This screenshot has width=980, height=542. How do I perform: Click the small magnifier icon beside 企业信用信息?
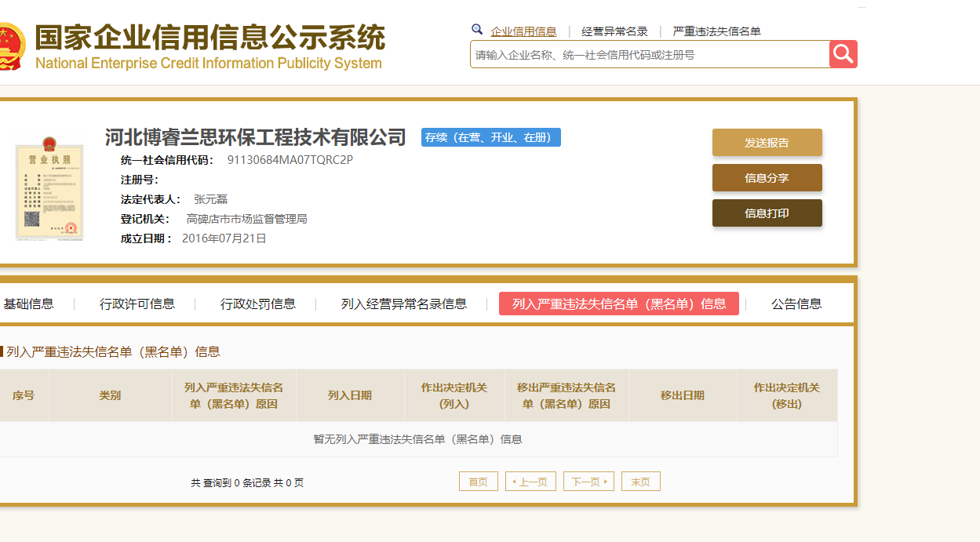click(477, 30)
